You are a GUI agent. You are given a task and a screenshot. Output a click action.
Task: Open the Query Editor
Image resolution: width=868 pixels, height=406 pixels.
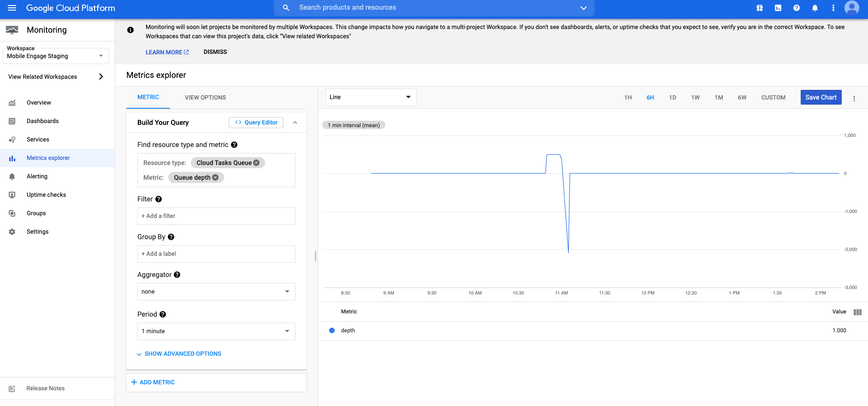[256, 123]
